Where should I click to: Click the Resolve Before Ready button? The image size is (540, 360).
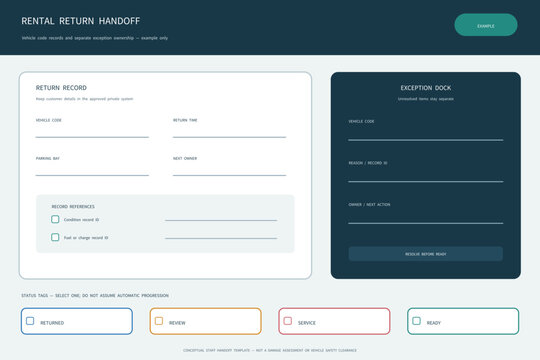(426, 254)
